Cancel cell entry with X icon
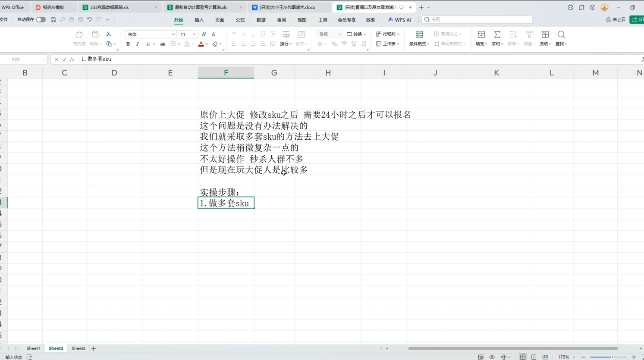The height and width of the screenshot is (360, 644). click(x=56, y=59)
